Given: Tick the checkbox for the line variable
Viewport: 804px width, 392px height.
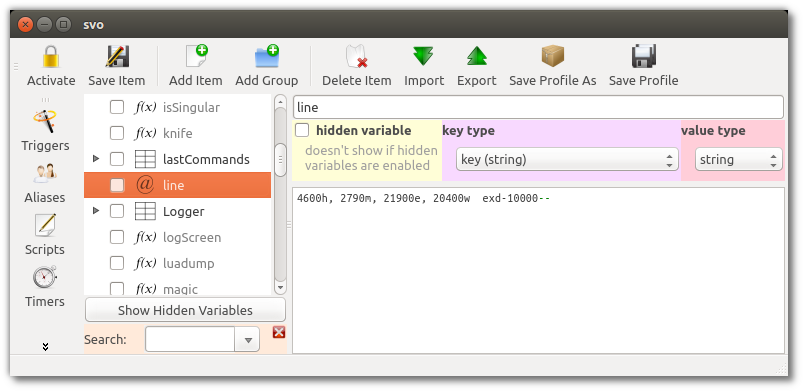Looking at the screenshot, I should (x=117, y=185).
